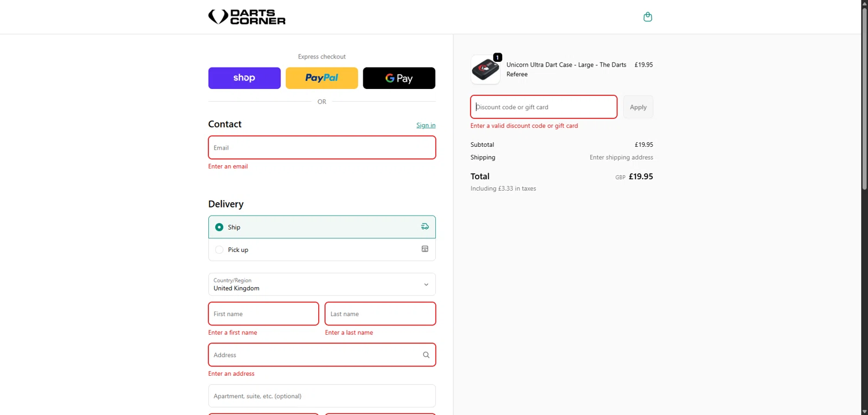This screenshot has width=868, height=415.
Task: Select the Ship delivery option
Action: tap(219, 227)
